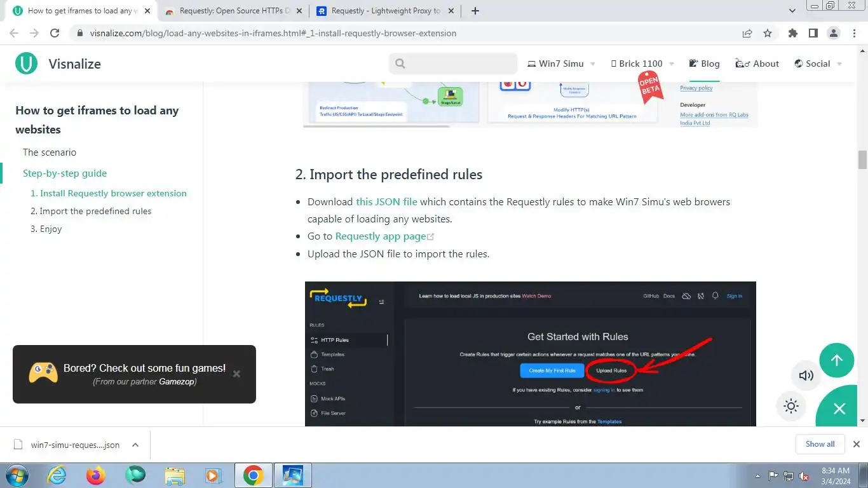This screenshot has height=488, width=868.
Task: Open Chrome three-dot menu
Action: pos(853,33)
